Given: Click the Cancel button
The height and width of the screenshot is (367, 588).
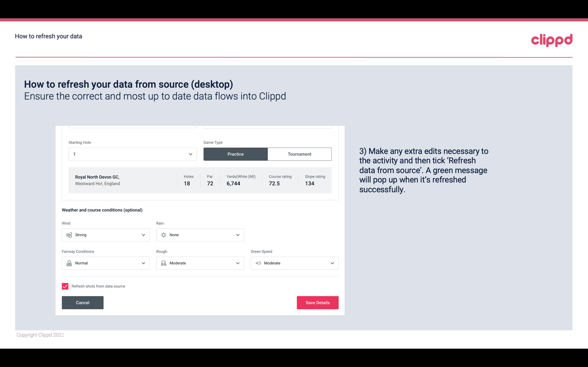Looking at the screenshot, I should [83, 303].
